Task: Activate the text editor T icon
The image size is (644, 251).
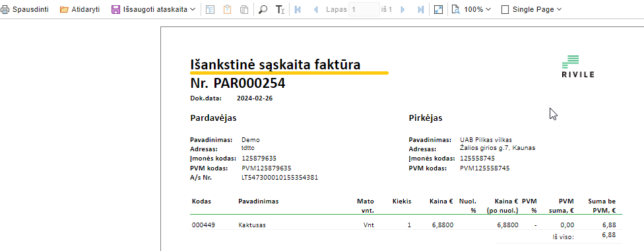Action: coord(280,9)
